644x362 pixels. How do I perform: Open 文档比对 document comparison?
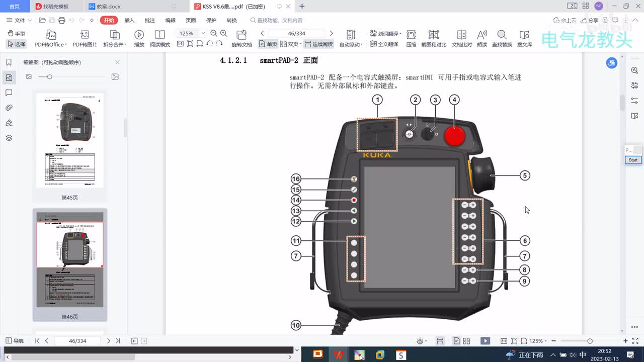click(x=461, y=39)
